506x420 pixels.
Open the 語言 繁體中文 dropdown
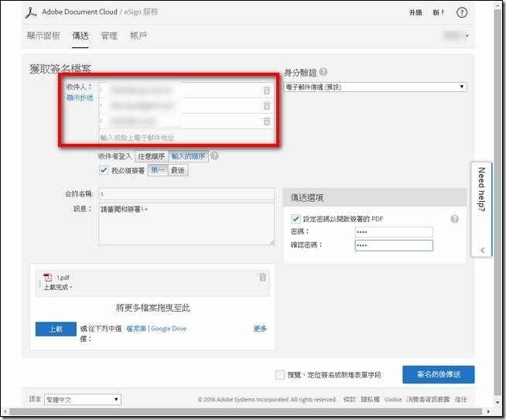coord(83,399)
